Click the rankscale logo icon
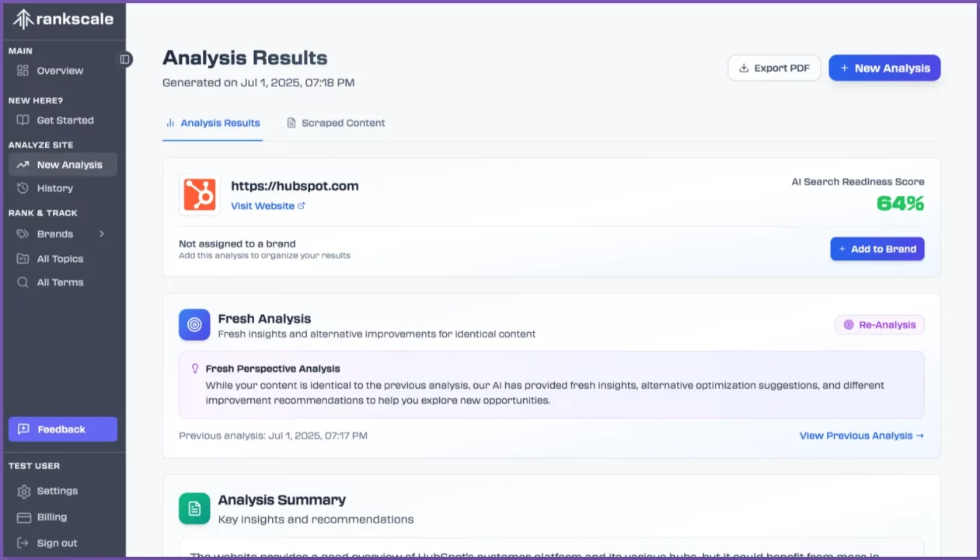This screenshot has height=560, width=980. [23, 19]
